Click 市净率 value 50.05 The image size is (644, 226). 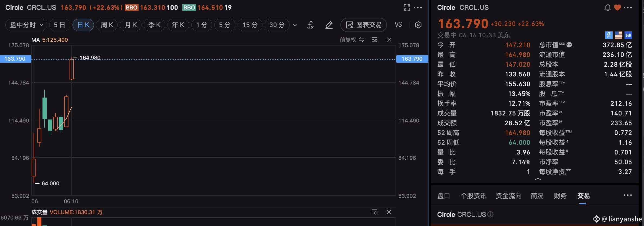click(623, 162)
